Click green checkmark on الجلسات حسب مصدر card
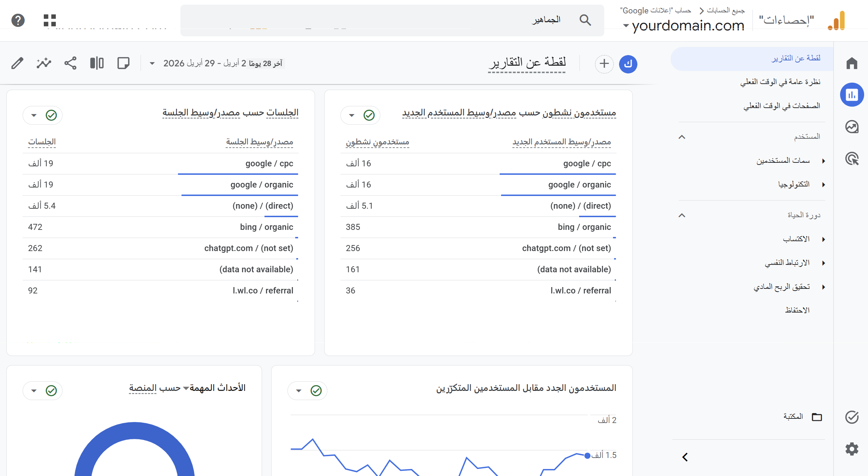Image resolution: width=868 pixels, height=476 pixels. tap(51, 115)
